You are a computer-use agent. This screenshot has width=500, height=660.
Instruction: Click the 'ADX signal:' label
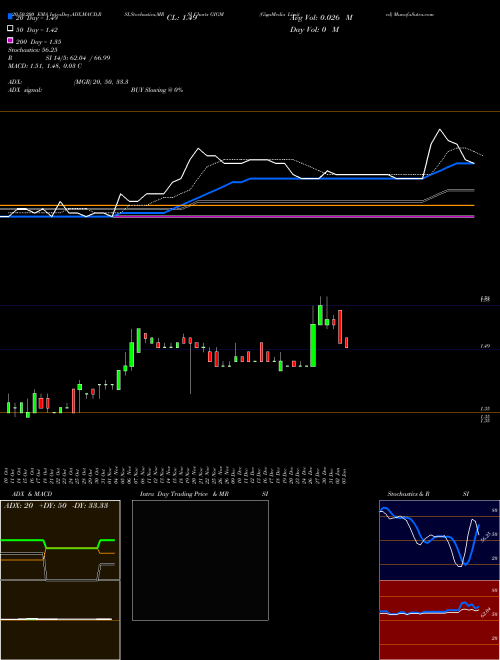pos(25,90)
